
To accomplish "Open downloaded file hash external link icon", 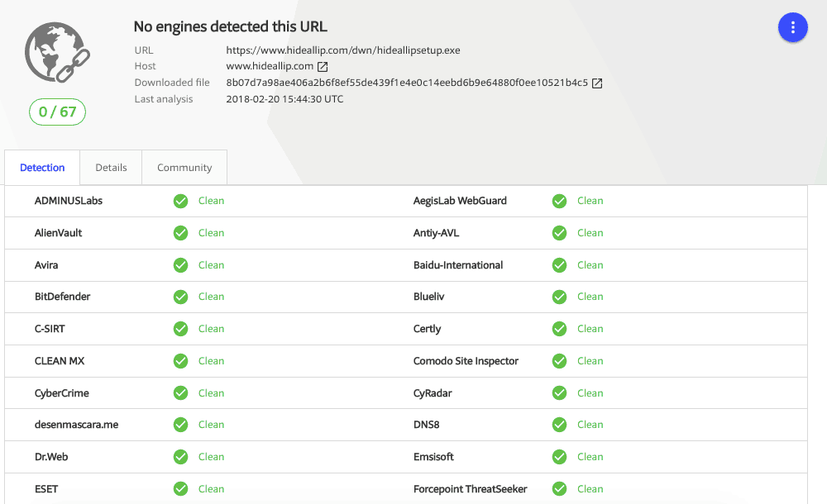I will point(597,83).
